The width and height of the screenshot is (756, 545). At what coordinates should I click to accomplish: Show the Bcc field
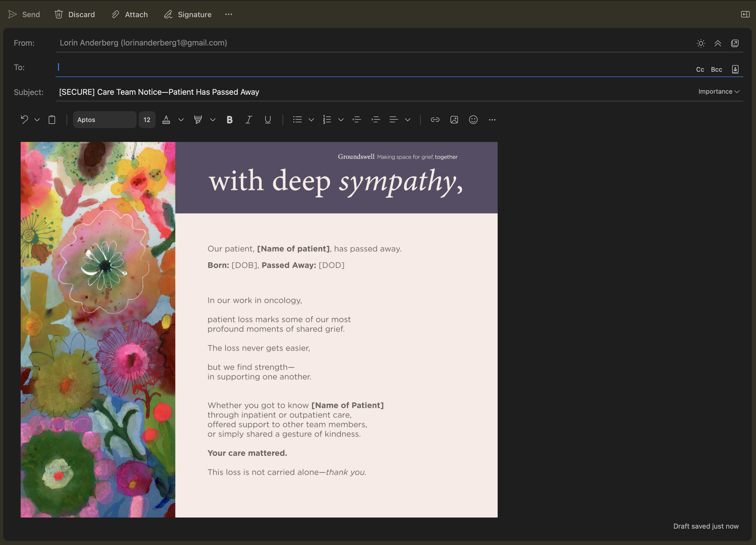[717, 69]
